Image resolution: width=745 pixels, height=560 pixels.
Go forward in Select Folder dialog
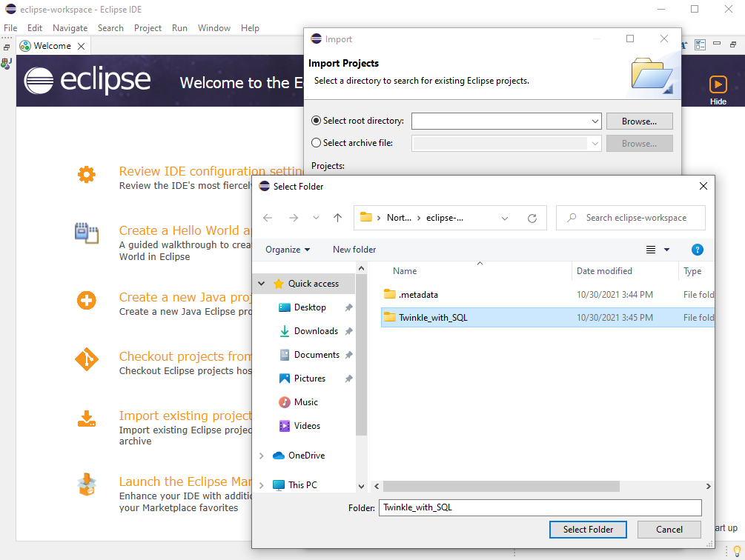coord(294,218)
